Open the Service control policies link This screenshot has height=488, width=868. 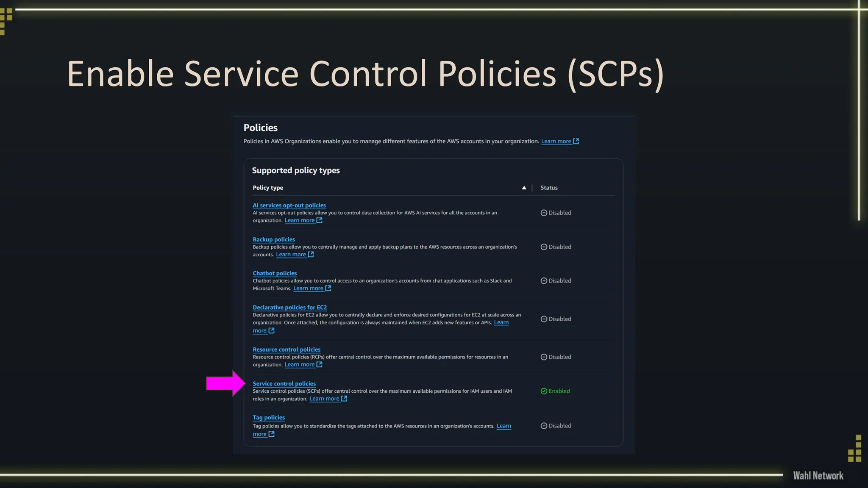pos(284,384)
